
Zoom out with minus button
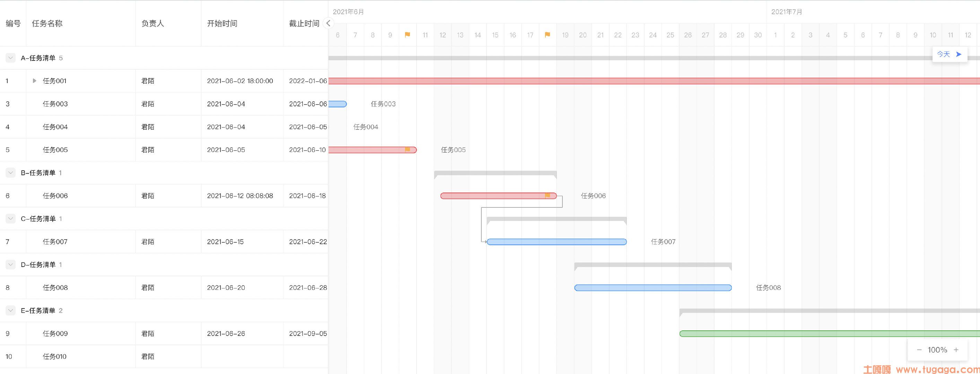click(x=919, y=350)
